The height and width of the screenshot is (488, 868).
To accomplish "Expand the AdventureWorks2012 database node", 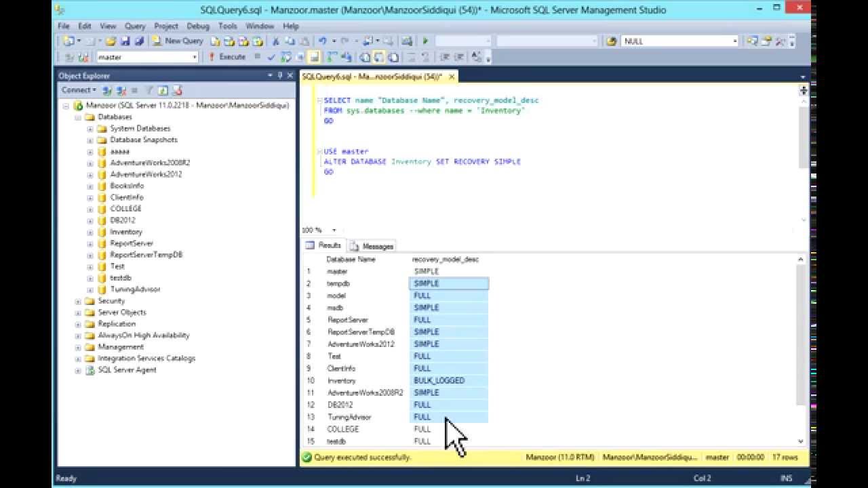I will coord(90,175).
